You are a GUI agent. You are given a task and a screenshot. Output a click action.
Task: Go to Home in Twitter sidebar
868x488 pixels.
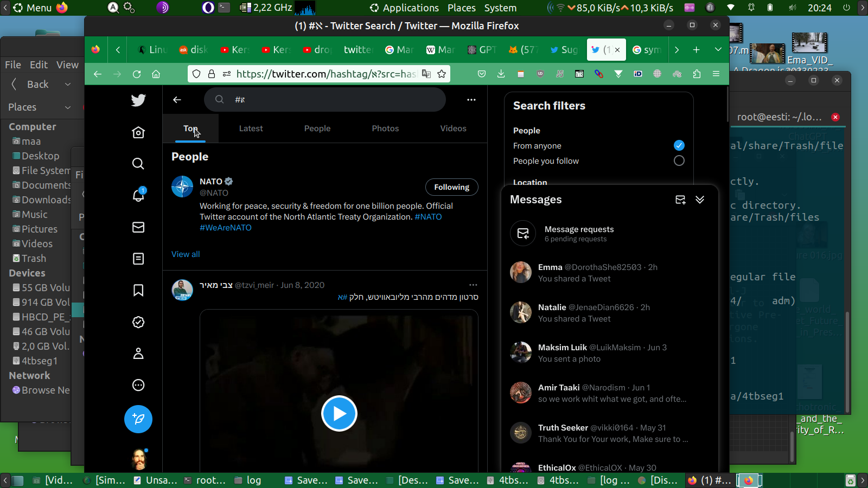(x=138, y=132)
